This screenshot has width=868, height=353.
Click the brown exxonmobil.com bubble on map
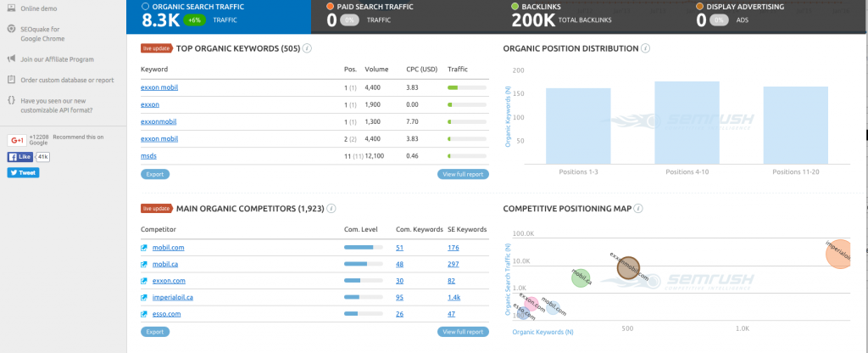tap(628, 267)
